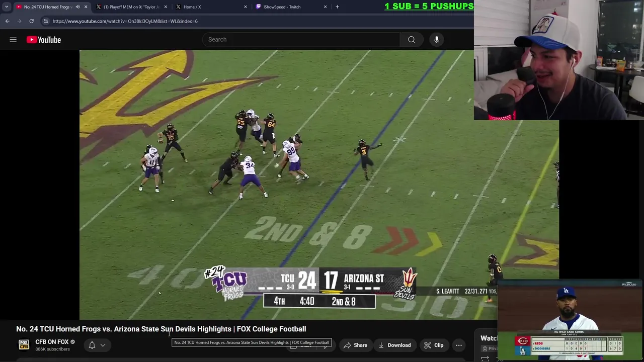Click the YouTube search magnifier button

[412, 40]
